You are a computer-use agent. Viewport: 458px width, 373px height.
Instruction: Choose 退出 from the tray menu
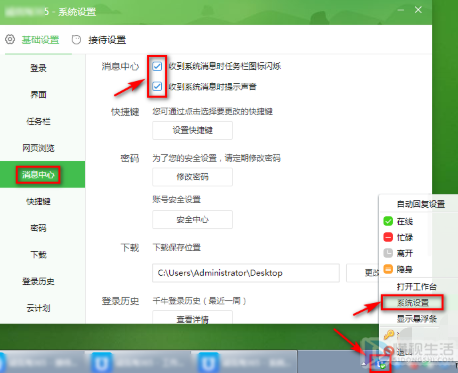pos(405,351)
